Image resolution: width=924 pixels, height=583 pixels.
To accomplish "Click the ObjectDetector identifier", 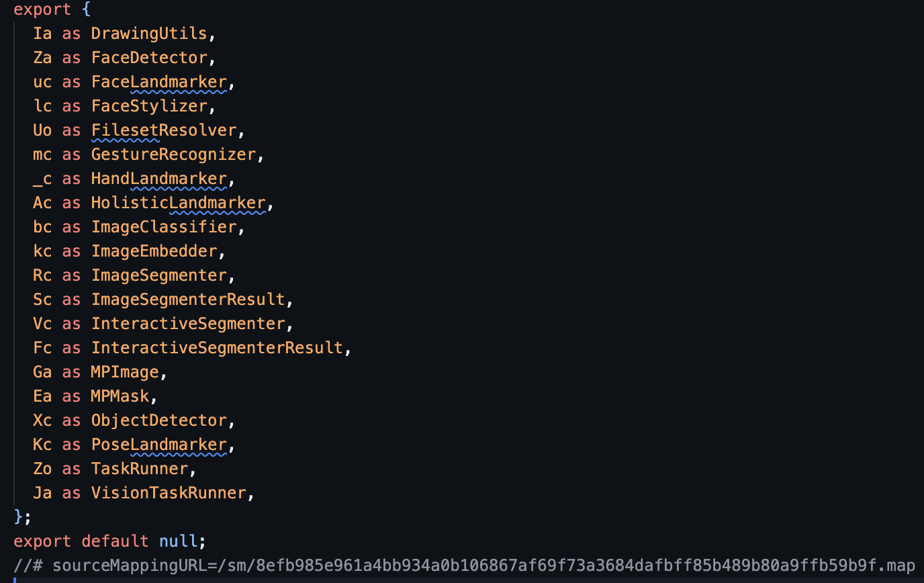I will point(158,420).
